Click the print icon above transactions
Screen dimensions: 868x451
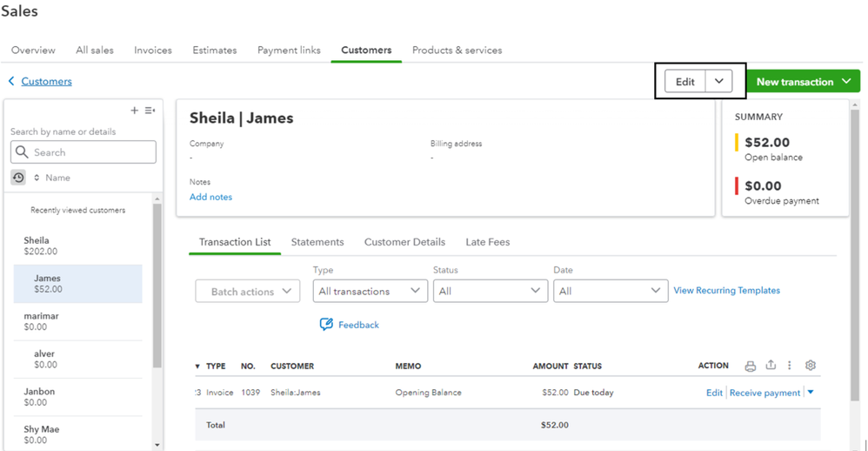point(751,367)
